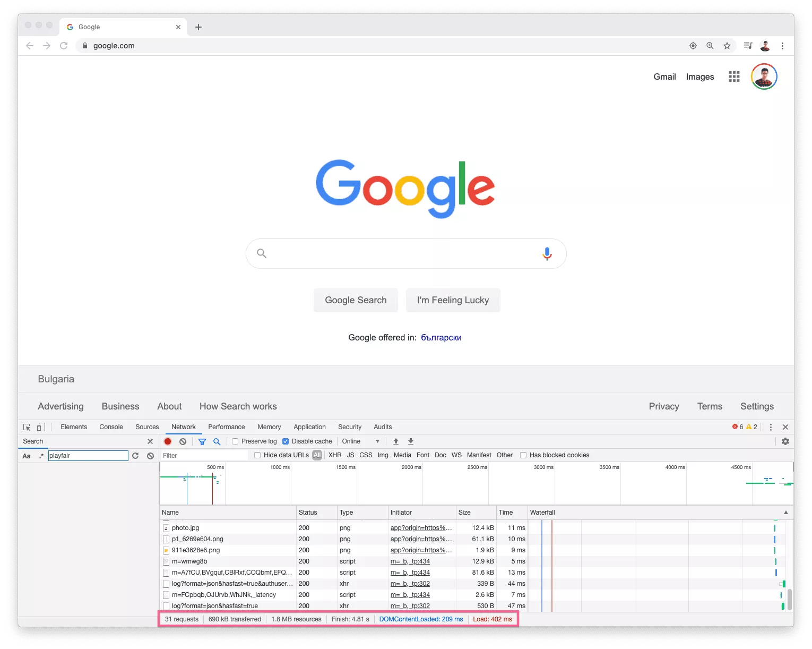This screenshot has height=649, width=812.
Task: Click the browser back arrow
Action: (x=30, y=46)
